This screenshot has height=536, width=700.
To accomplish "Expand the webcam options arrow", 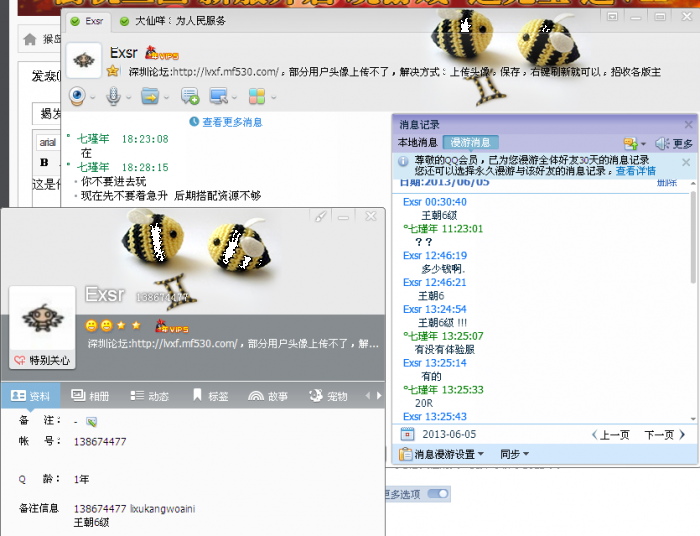I will point(92,97).
